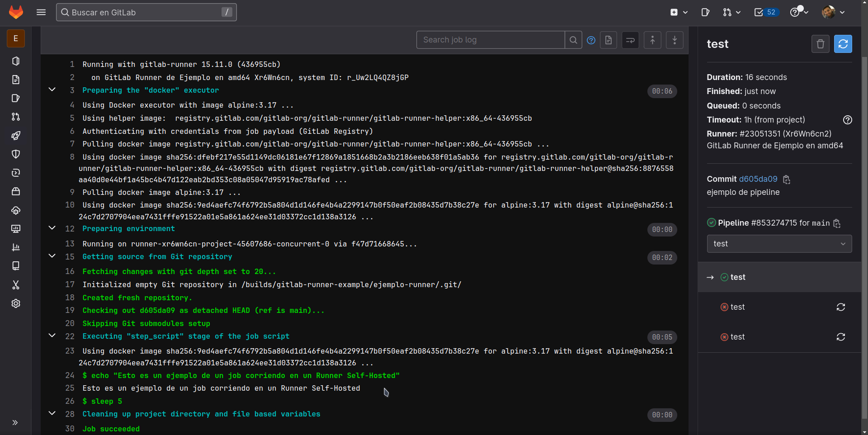Open Infrastructure icon in sidebar
Viewport: 868px width, 435px height.
(16, 210)
